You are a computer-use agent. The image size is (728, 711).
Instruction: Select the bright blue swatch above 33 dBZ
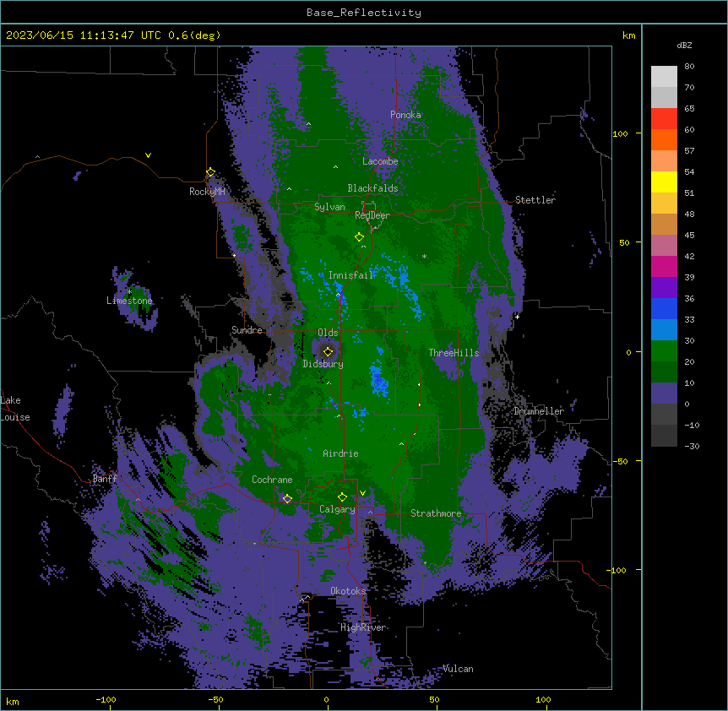664,308
